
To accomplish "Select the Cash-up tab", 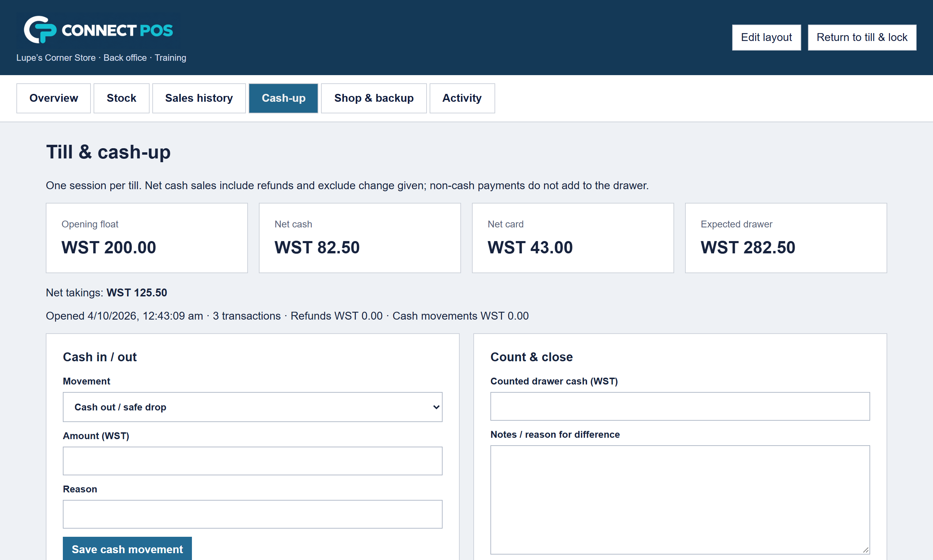I will point(283,98).
